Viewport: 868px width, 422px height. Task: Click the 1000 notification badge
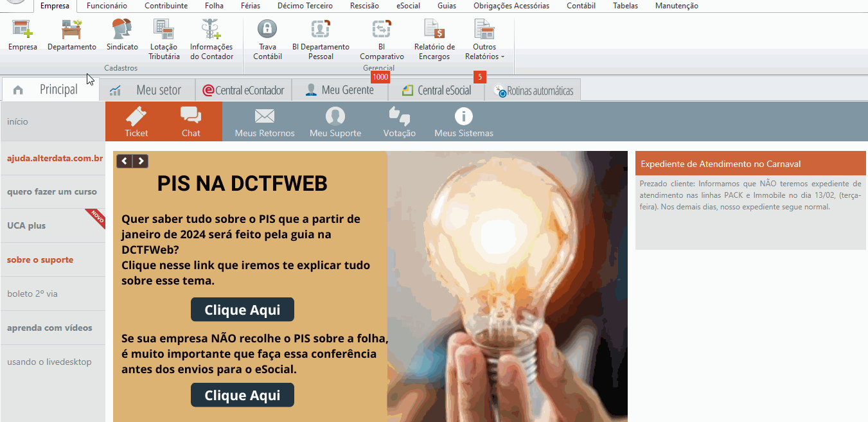coord(380,77)
